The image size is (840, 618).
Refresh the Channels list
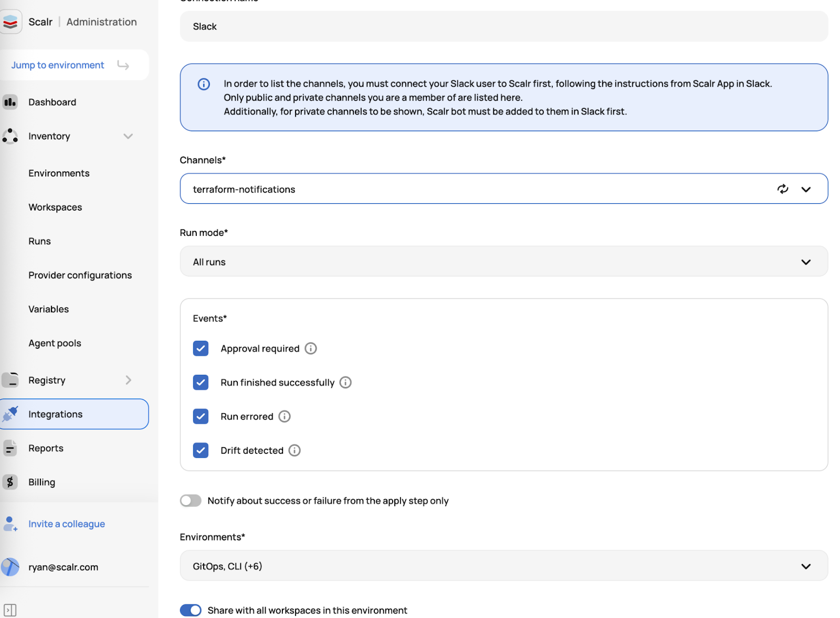pos(783,189)
